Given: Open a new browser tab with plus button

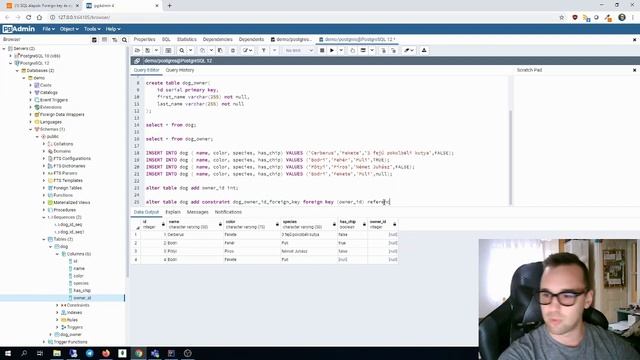Looking at the screenshot, I should click(169, 6).
